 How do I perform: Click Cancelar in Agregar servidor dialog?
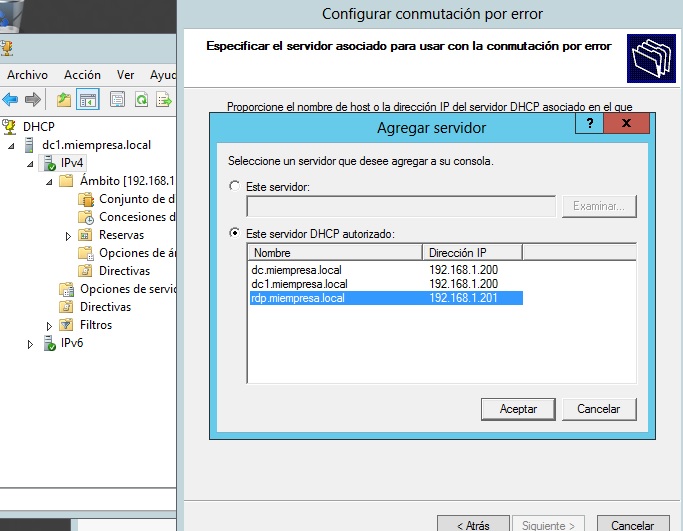pyautogui.click(x=599, y=408)
